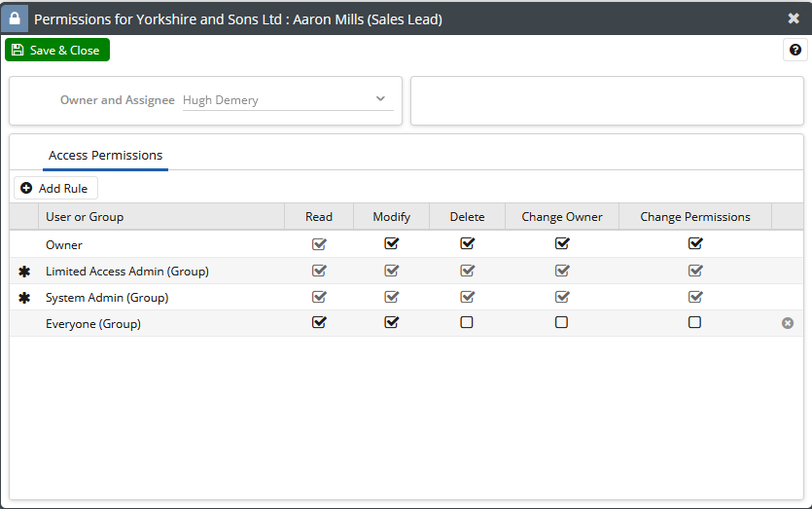Uncheck Owner's Delete permission

pyautogui.click(x=467, y=244)
